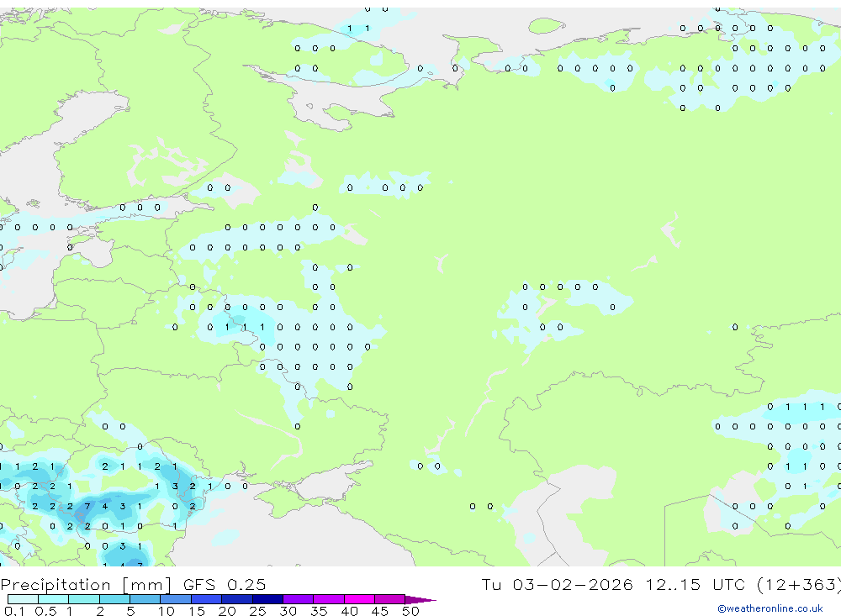Click the 2–5 mm legend color swatch
841x616 pixels.
(114, 599)
